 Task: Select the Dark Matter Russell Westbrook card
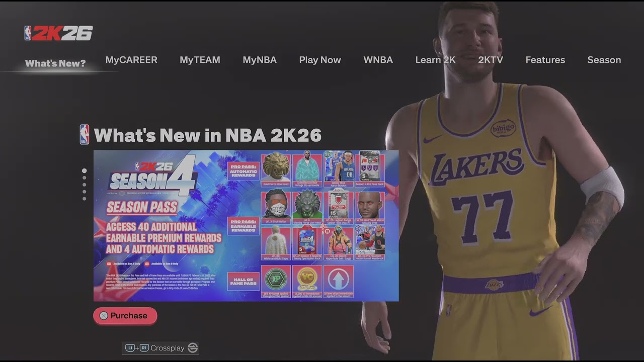pos(370,243)
